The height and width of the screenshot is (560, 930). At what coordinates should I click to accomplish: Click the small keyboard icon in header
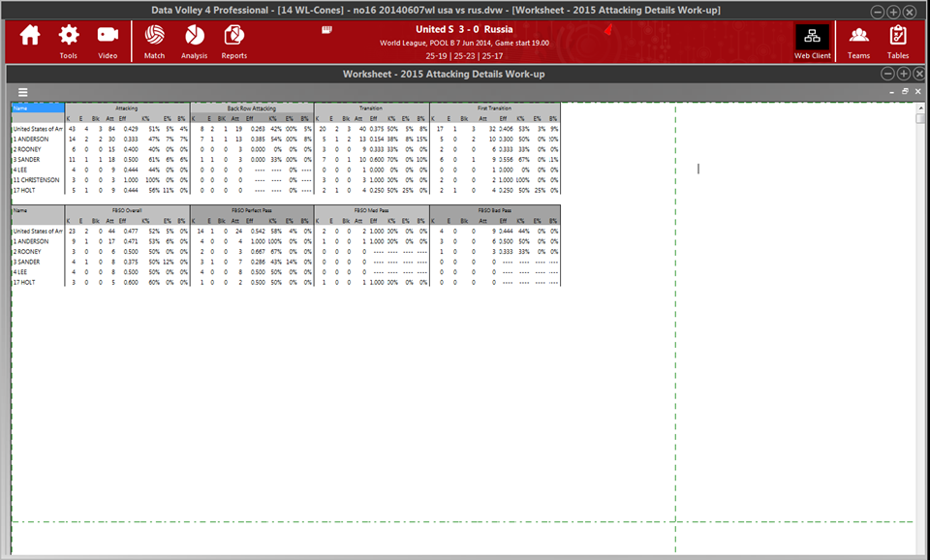point(326,29)
